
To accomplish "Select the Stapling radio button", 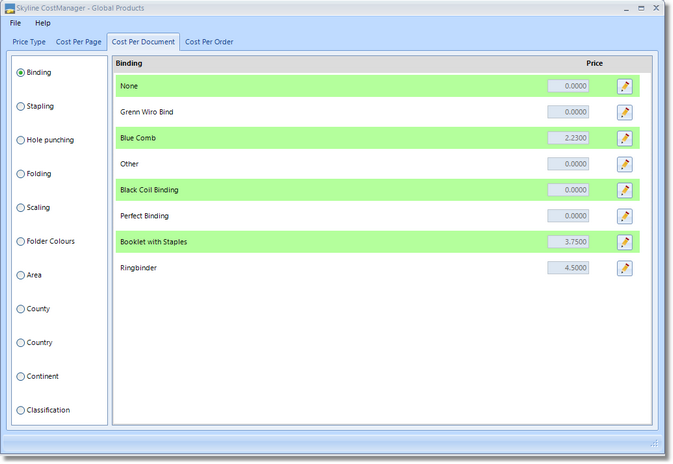I will pyautogui.click(x=20, y=106).
